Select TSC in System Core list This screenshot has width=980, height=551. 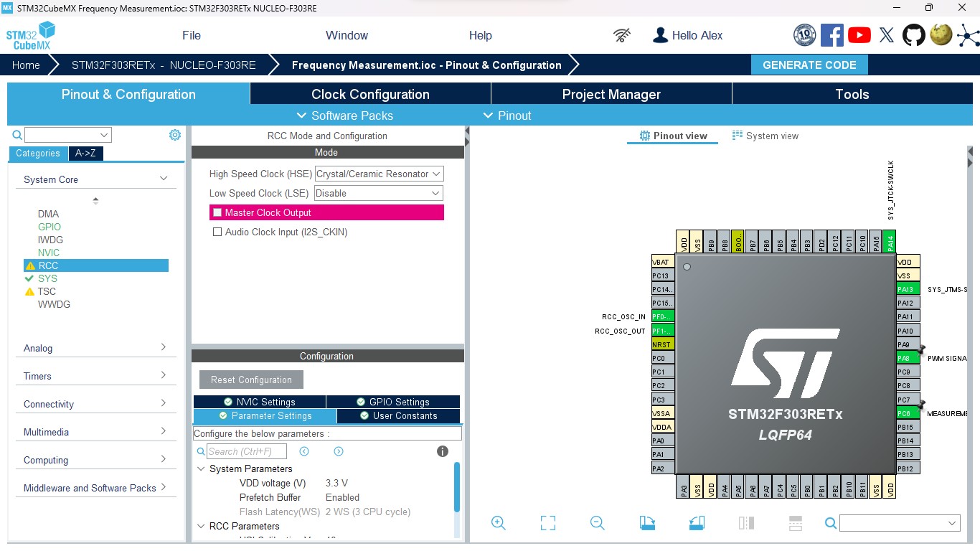click(47, 291)
